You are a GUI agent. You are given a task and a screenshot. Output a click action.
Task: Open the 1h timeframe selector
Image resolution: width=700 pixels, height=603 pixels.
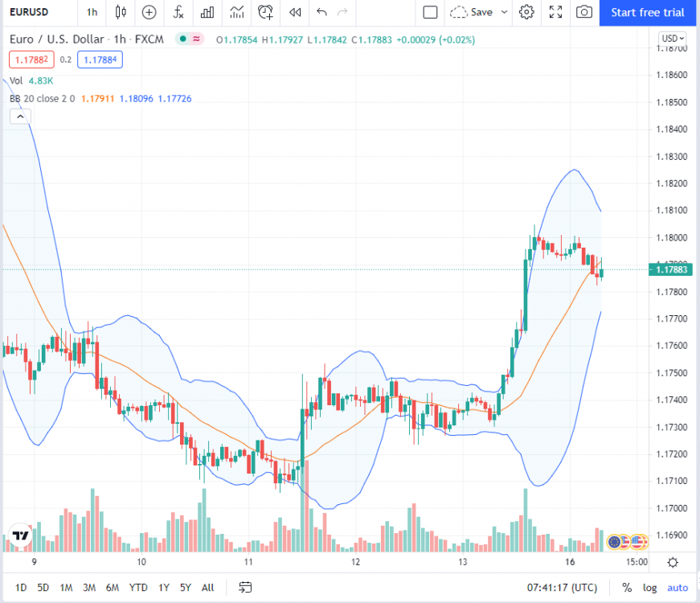tap(91, 13)
